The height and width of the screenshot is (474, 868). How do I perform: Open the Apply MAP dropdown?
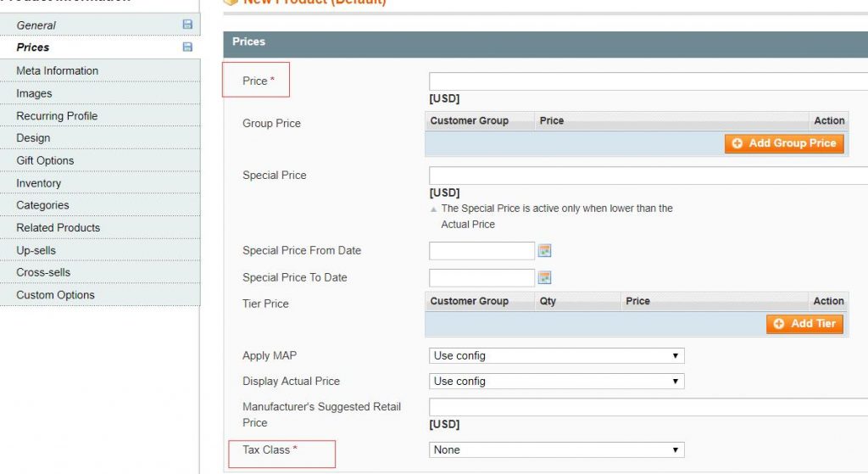(556, 356)
